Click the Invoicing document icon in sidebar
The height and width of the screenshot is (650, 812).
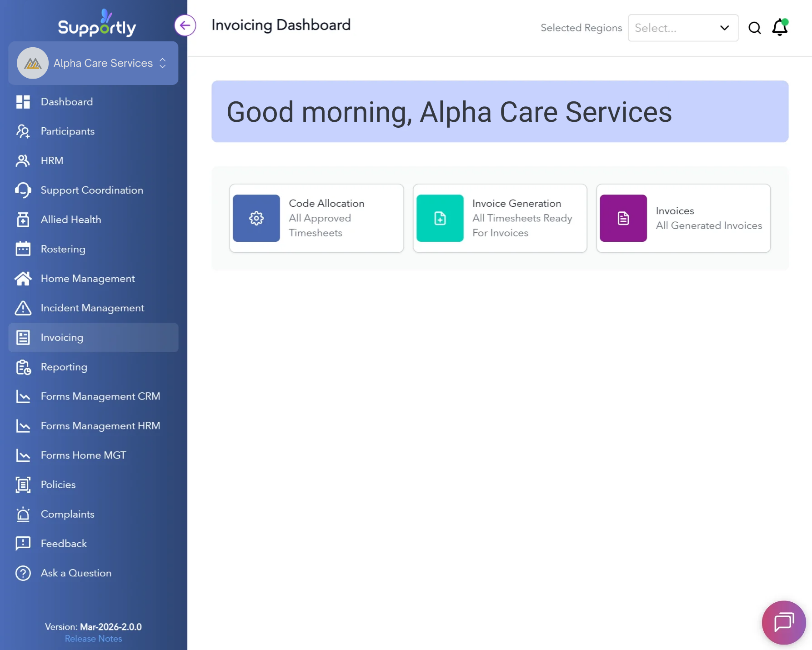tap(23, 337)
